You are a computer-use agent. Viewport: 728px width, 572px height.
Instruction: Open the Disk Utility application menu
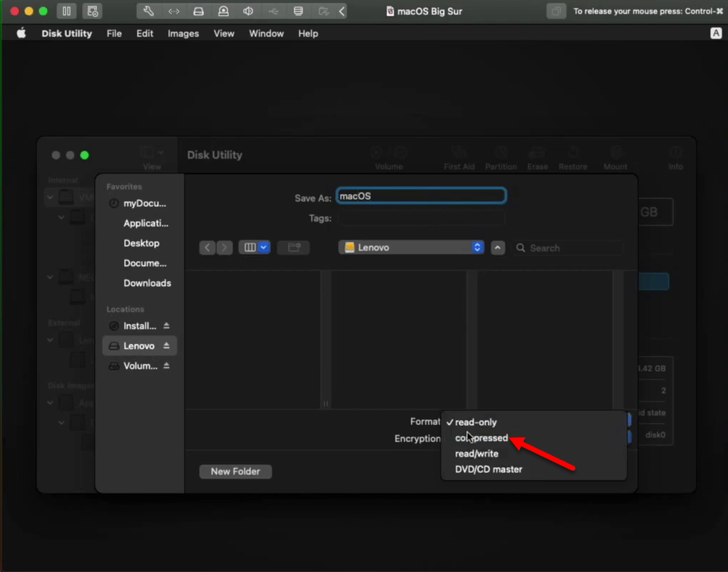click(67, 34)
